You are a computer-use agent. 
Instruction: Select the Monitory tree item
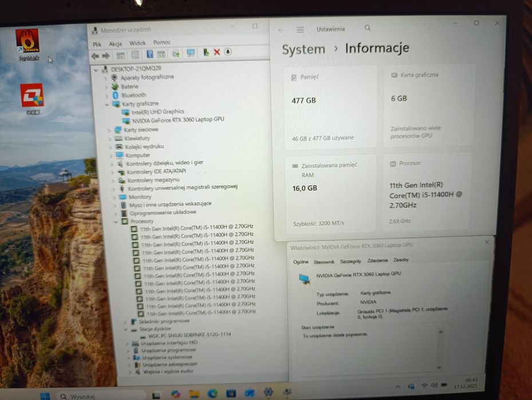tap(140, 197)
